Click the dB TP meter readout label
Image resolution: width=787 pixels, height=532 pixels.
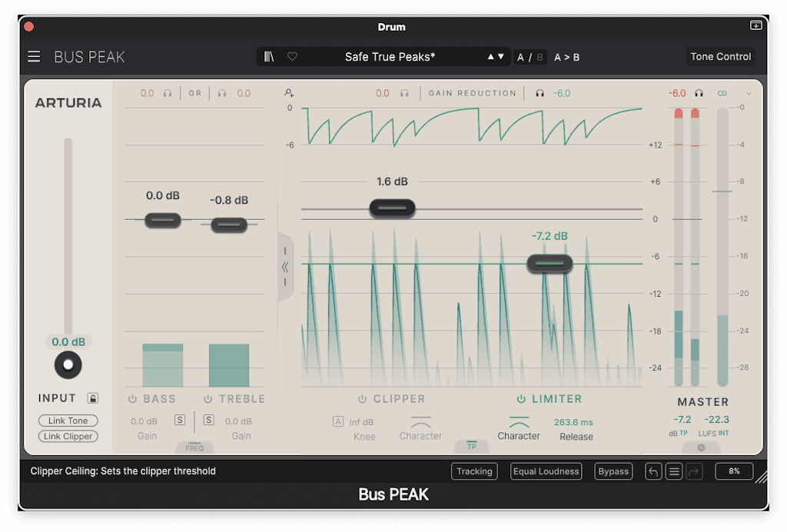click(678, 433)
